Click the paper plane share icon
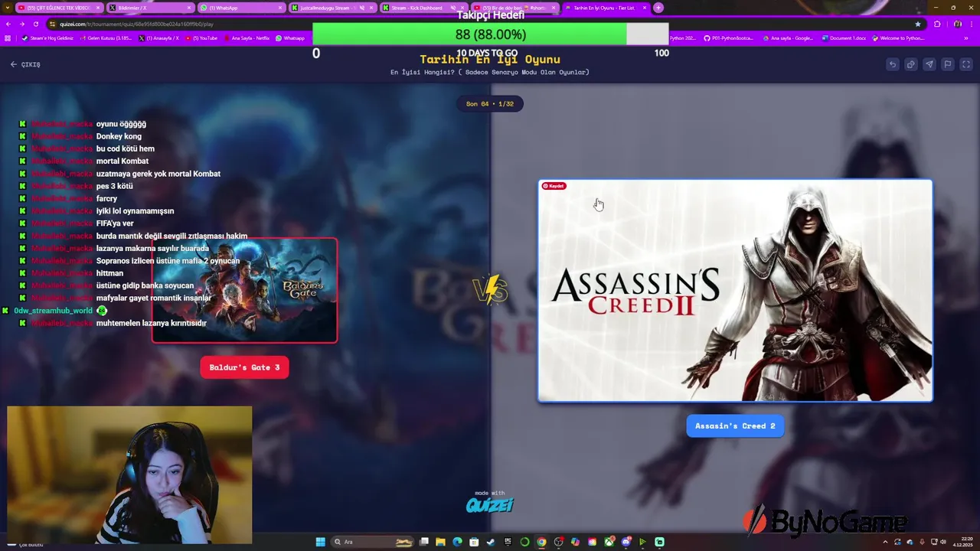Image resolution: width=980 pixels, height=551 pixels. pyautogui.click(x=929, y=64)
